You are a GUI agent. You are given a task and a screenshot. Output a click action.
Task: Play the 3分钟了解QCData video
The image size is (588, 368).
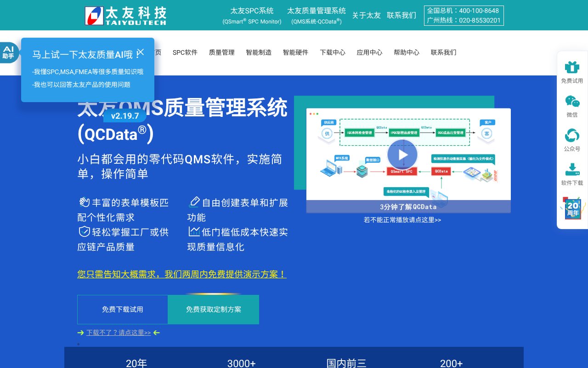pos(402,155)
